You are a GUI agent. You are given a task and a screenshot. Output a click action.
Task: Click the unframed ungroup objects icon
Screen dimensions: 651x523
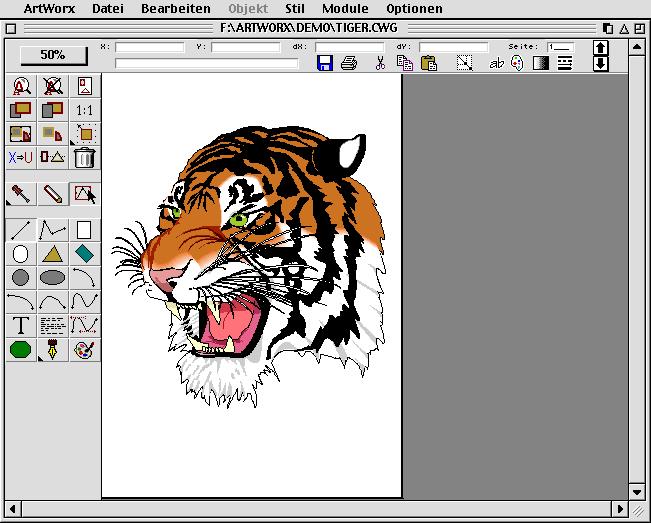pyautogui.click(x=53, y=134)
